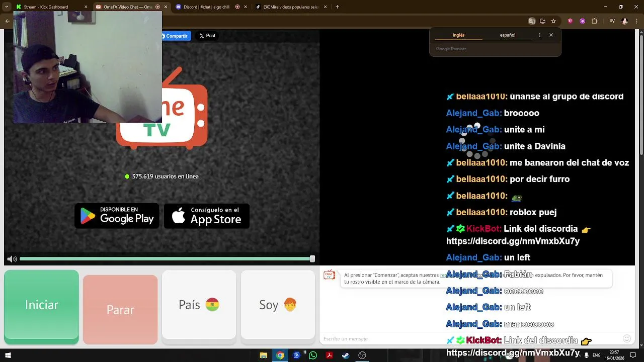Click the microphone icon in system tray
Viewport: 644px width, 362px height.
[586, 355]
